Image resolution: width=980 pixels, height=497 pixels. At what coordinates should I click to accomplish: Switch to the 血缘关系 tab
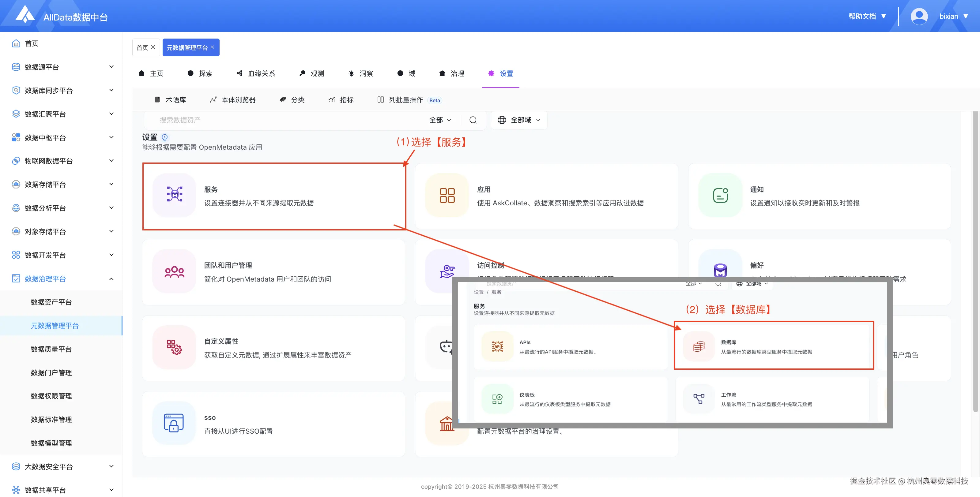tap(261, 73)
